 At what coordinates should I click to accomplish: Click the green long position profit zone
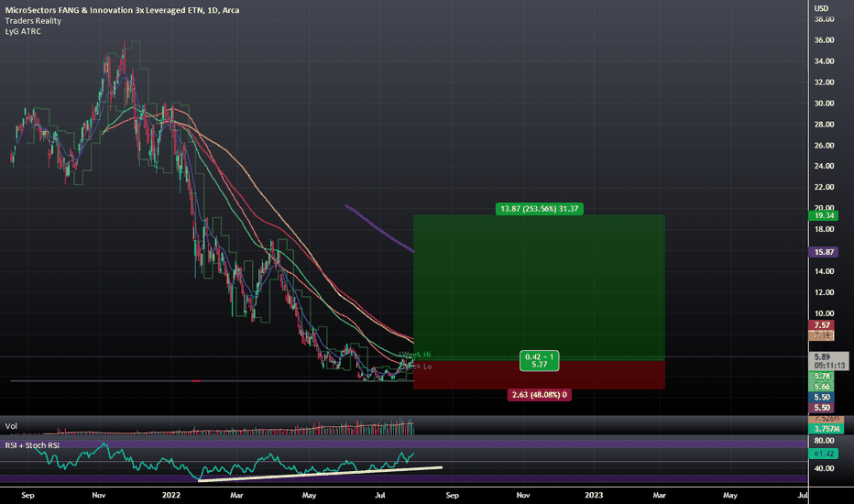click(539, 287)
